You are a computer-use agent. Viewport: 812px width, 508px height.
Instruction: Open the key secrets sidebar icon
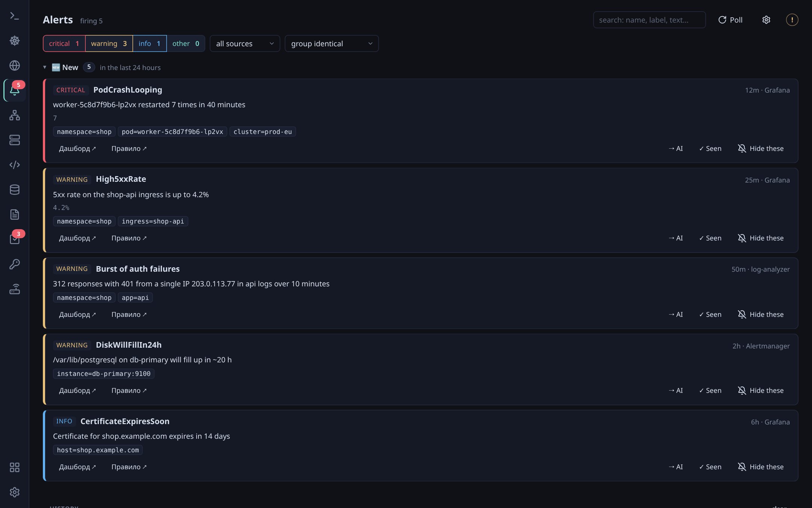coord(14,264)
